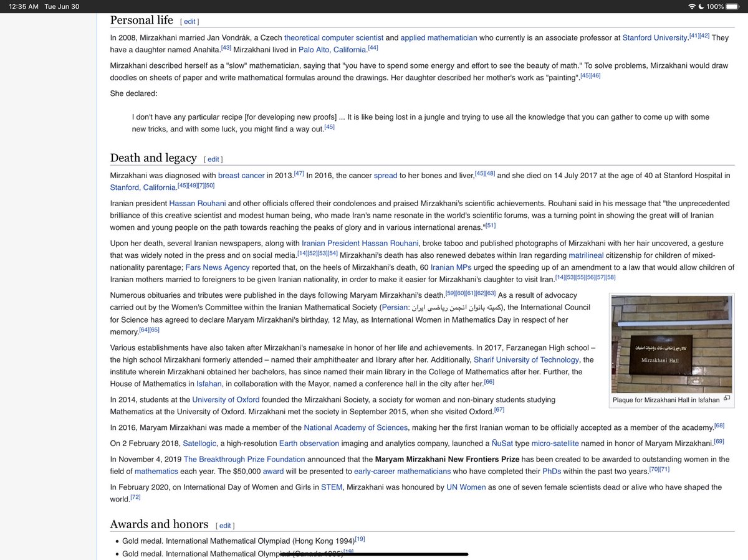The height and width of the screenshot is (560, 748).
Task: Open the theoretical computer scientist link
Action: pyautogui.click(x=333, y=37)
